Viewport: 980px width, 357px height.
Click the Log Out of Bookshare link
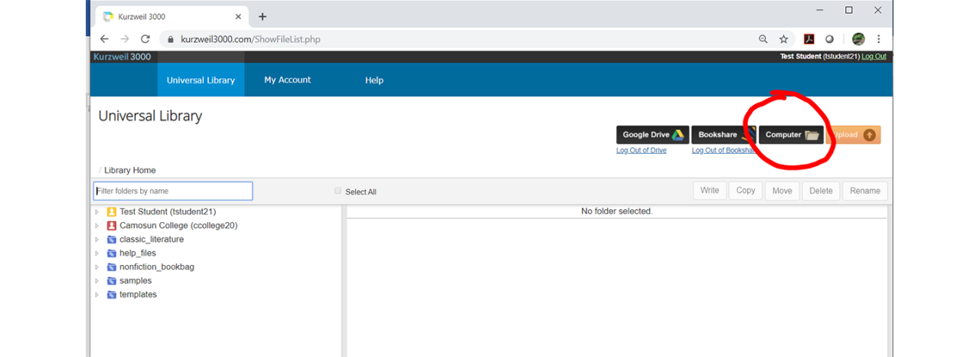click(x=724, y=150)
